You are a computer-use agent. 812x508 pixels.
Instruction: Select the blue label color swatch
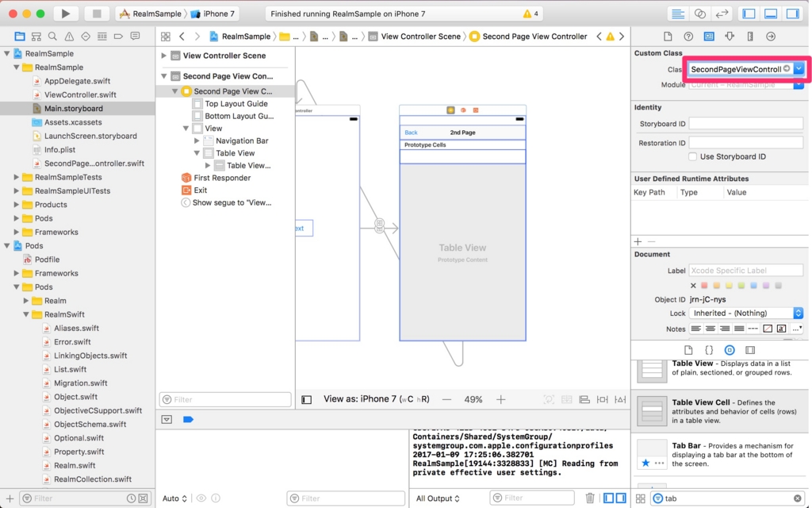(x=753, y=286)
